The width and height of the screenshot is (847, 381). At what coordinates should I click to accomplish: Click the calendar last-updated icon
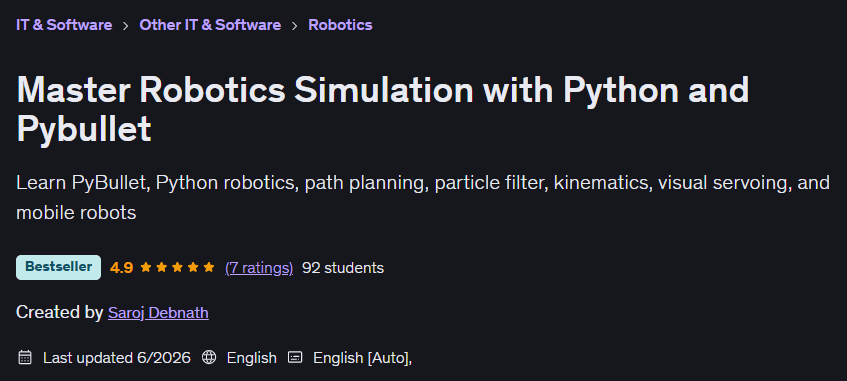(25, 357)
